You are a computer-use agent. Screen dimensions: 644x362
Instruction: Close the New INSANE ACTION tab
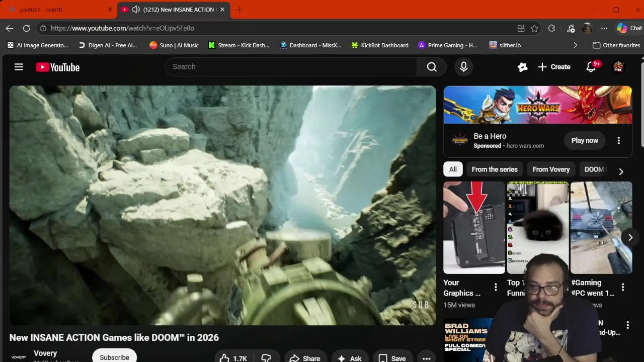pyautogui.click(x=222, y=10)
